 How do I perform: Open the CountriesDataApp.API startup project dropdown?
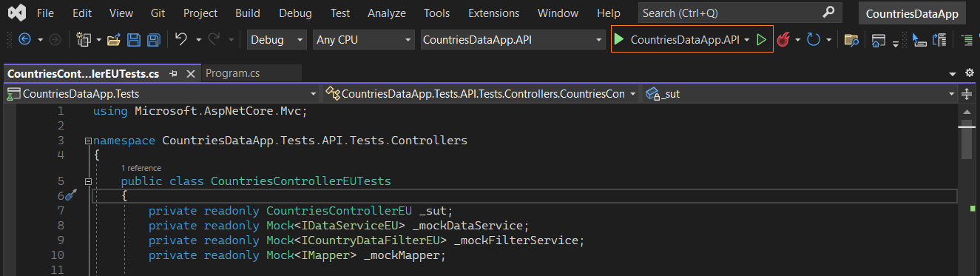pos(513,40)
